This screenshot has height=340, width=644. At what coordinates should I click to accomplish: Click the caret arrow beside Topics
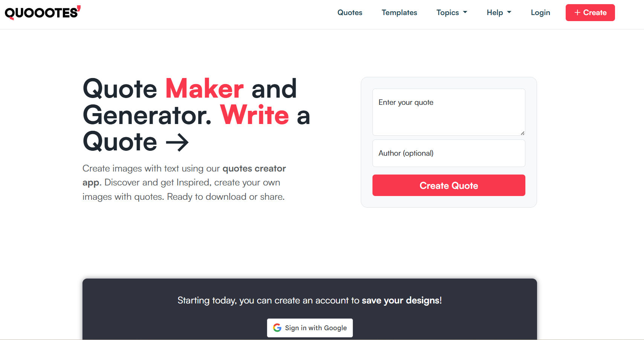(465, 12)
